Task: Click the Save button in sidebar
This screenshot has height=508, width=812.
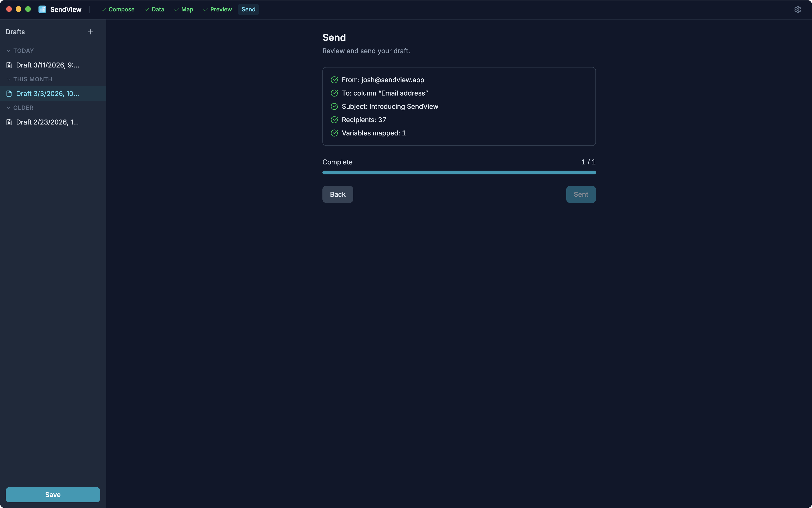Action: click(53, 494)
